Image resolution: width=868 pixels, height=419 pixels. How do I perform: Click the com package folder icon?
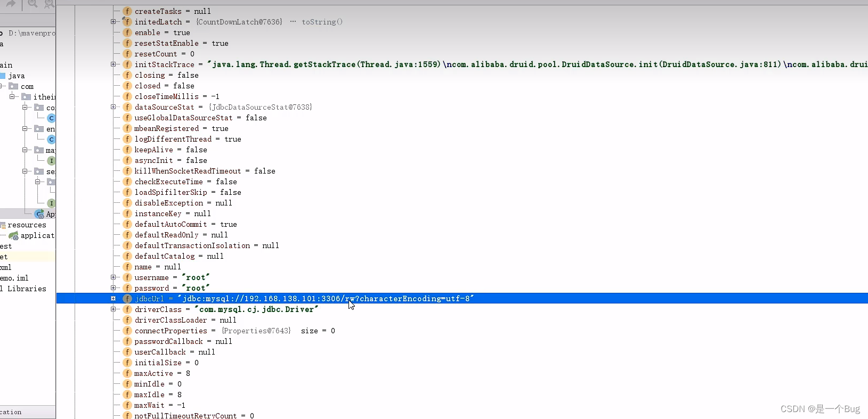(x=13, y=86)
